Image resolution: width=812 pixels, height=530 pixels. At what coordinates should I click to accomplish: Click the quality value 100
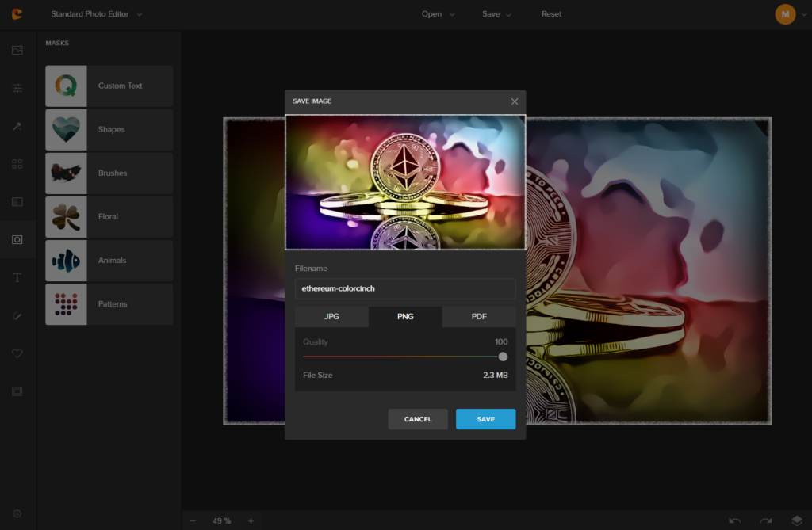click(x=501, y=341)
